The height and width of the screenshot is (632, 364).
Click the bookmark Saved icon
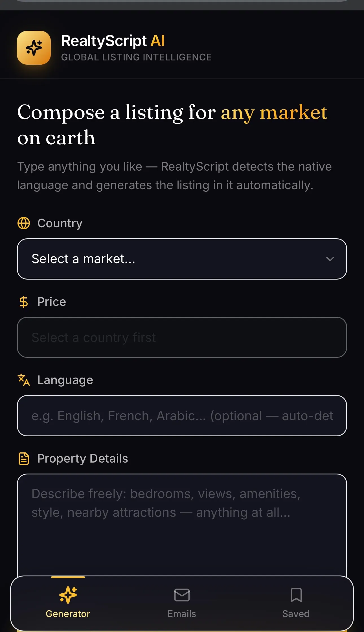[x=296, y=595]
